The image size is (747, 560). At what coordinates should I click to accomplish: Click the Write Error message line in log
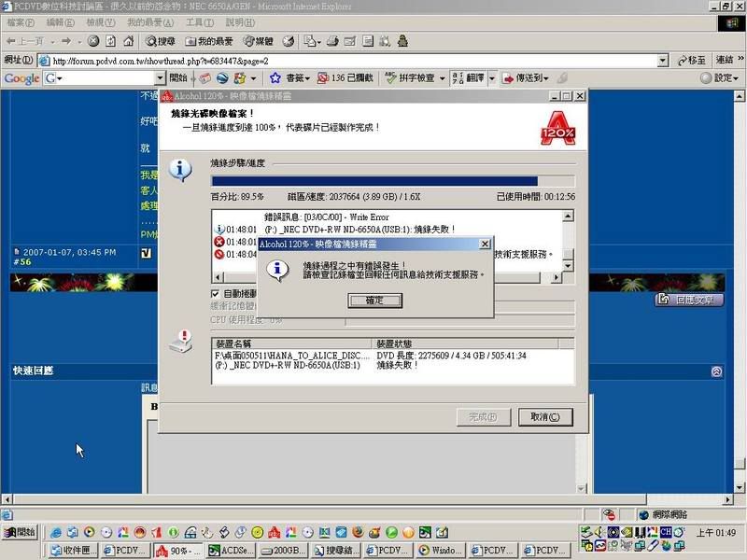(326, 217)
